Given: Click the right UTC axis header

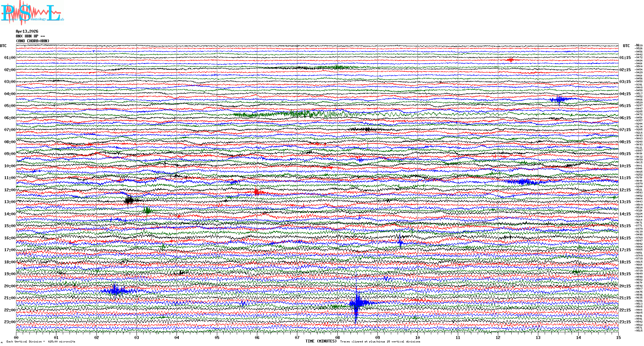Looking at the screenshot, I should [626, 46].
